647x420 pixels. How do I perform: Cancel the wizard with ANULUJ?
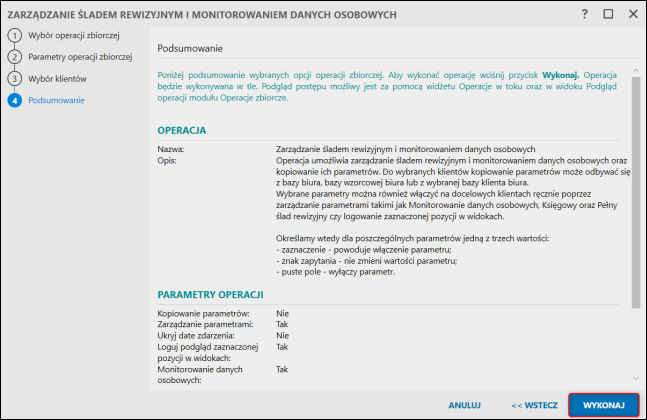(465, 405)
